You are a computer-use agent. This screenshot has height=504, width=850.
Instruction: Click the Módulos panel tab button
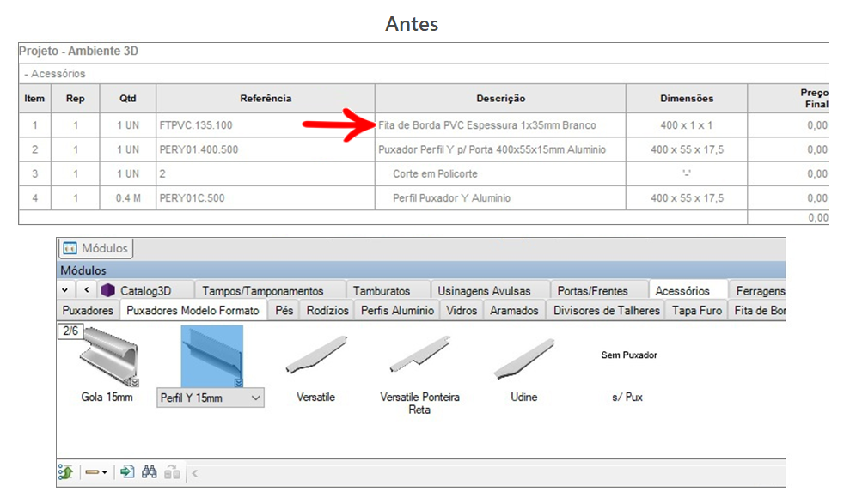click(95, 248)
